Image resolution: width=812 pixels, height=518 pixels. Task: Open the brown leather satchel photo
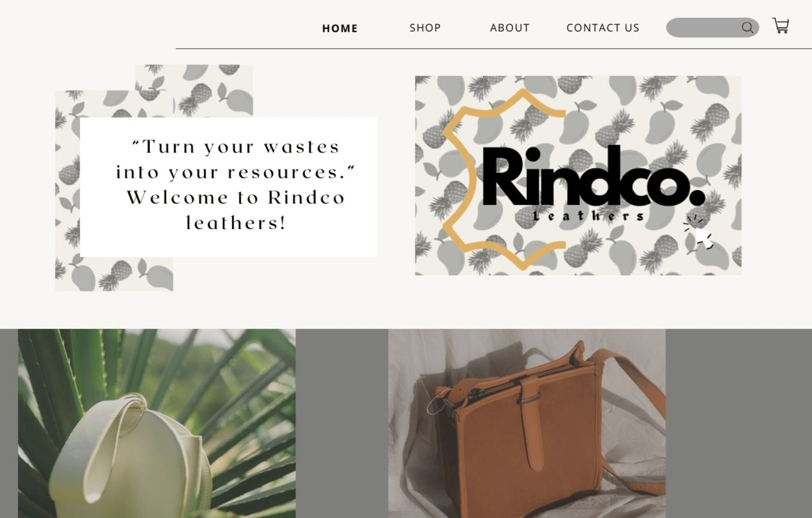[x=527, y=423]
